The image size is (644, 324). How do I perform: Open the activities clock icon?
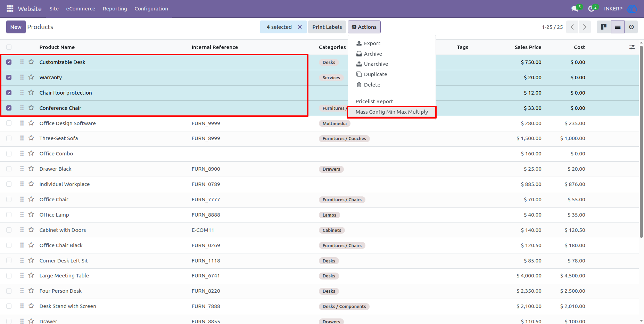pyautogui.click(x=591, y=9)
